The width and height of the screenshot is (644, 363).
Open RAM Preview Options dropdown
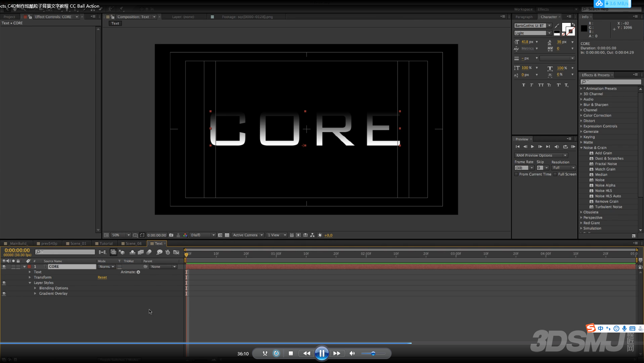pyautogui.click(x=541, y=155)
